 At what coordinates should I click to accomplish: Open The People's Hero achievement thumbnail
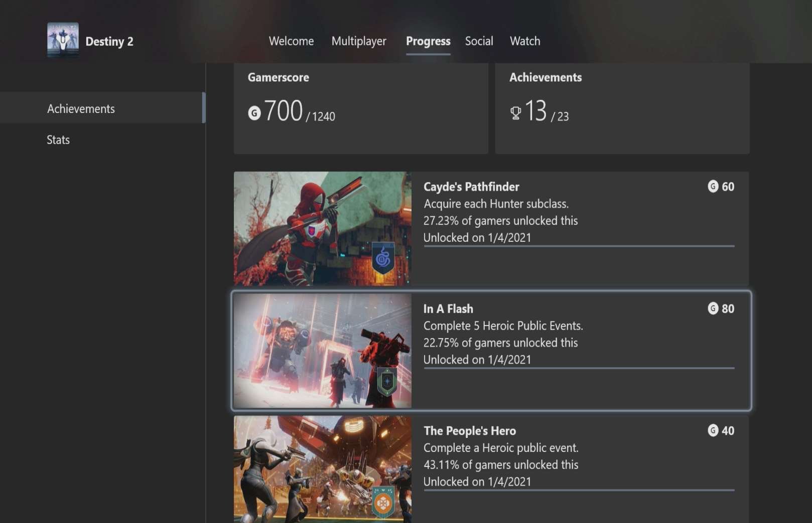[323, 469]
